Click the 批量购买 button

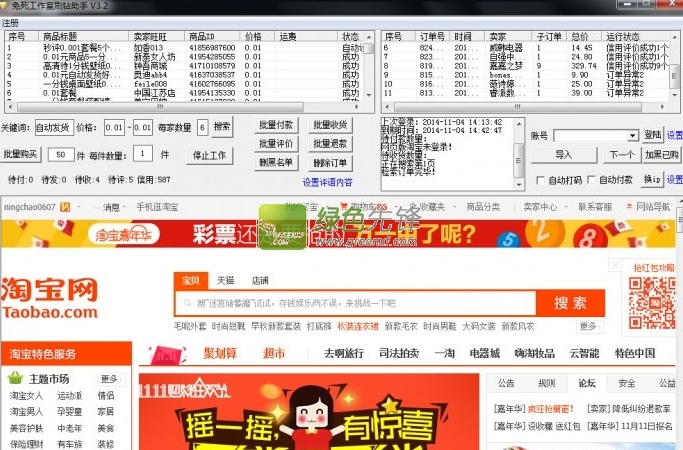(x=20, y=154)
